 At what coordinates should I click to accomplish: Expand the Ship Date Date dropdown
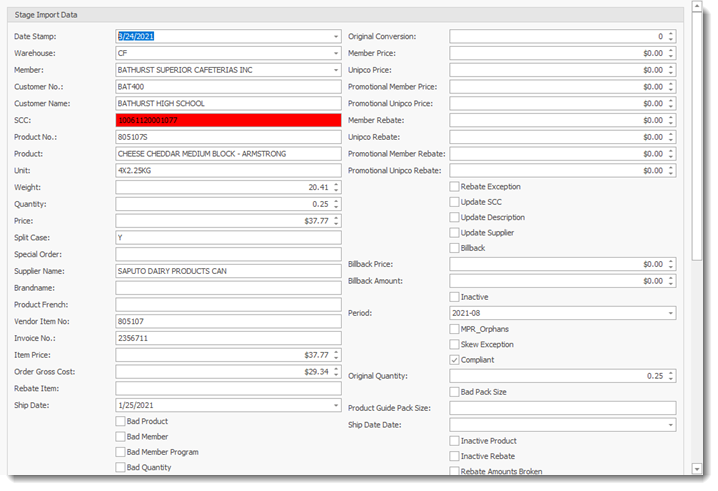[669, 425]
